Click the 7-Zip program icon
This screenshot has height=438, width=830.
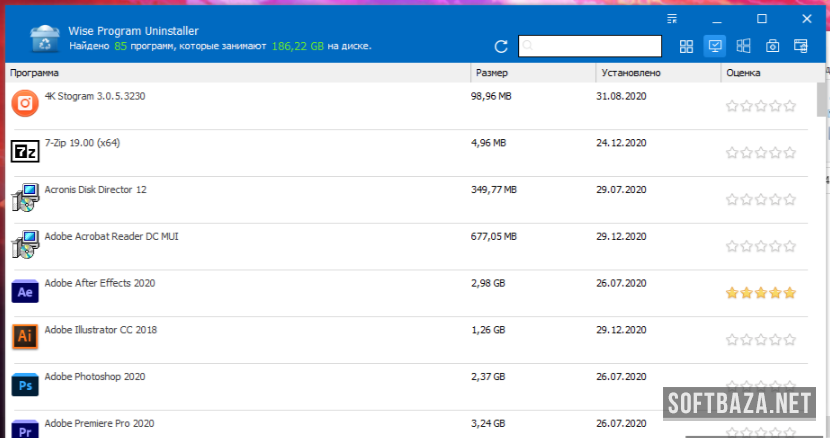[x=25, y=151]
